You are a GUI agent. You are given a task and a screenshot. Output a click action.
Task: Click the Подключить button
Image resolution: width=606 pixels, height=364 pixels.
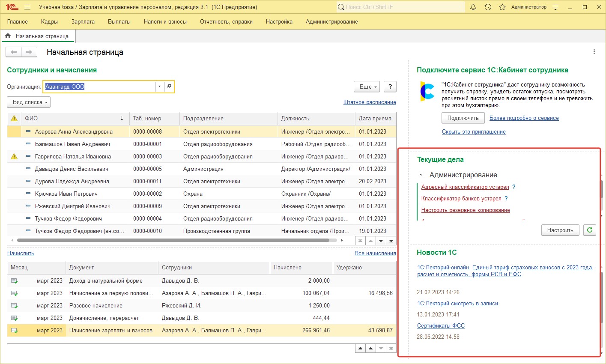pos(463,118)
